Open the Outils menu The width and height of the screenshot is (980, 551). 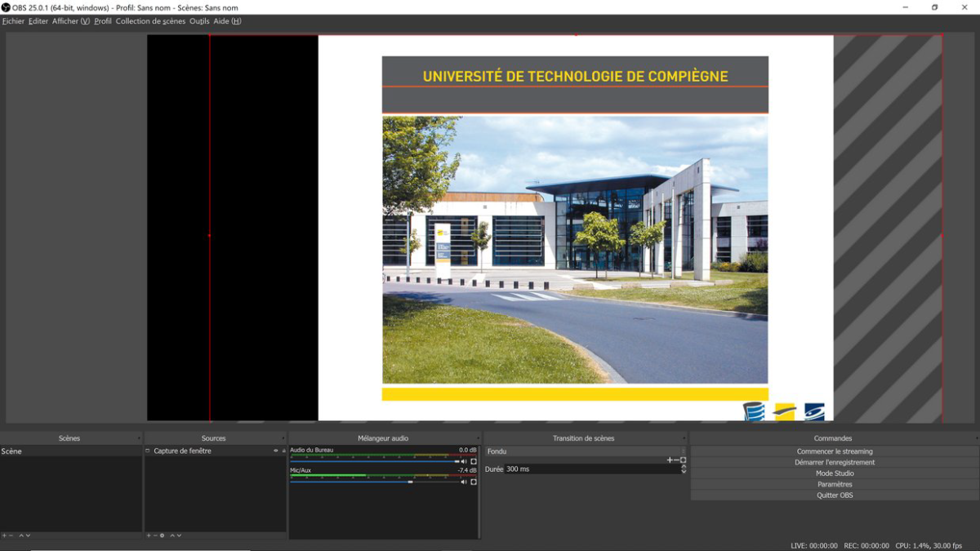pyautogui.click(x=199, y=21)
